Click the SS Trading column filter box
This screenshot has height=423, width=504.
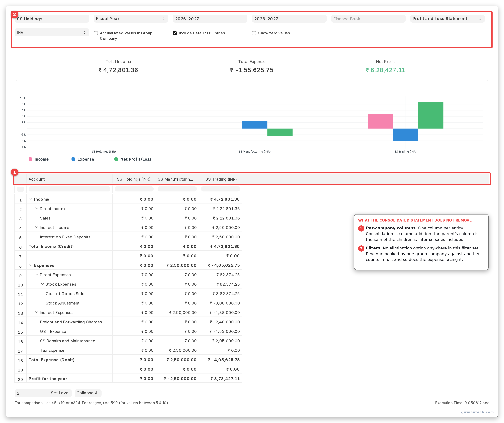coord(220,189)
